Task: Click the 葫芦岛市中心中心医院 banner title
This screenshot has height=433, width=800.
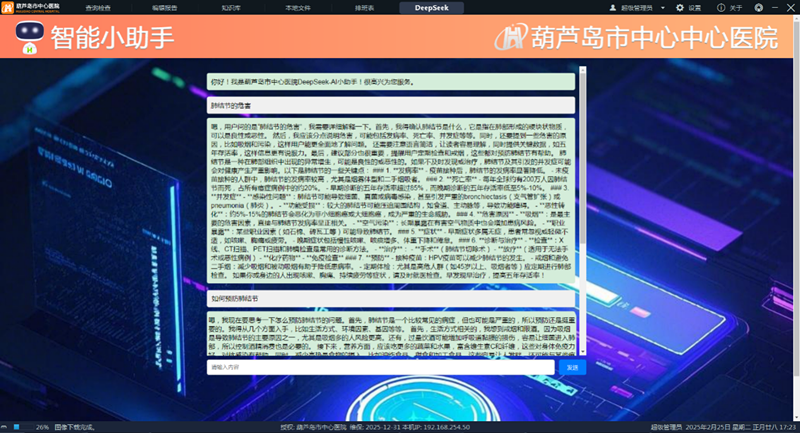Action: click(655, 38)
